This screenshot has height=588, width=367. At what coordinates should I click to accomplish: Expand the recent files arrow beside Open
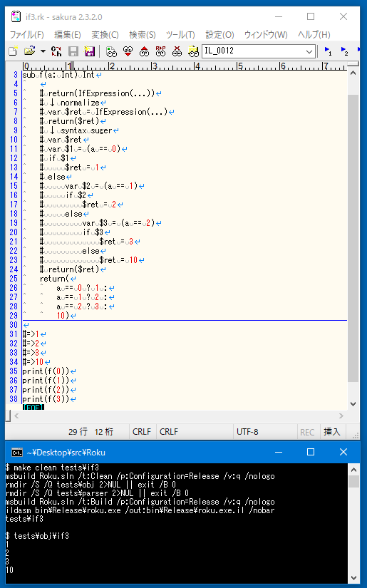43,51
